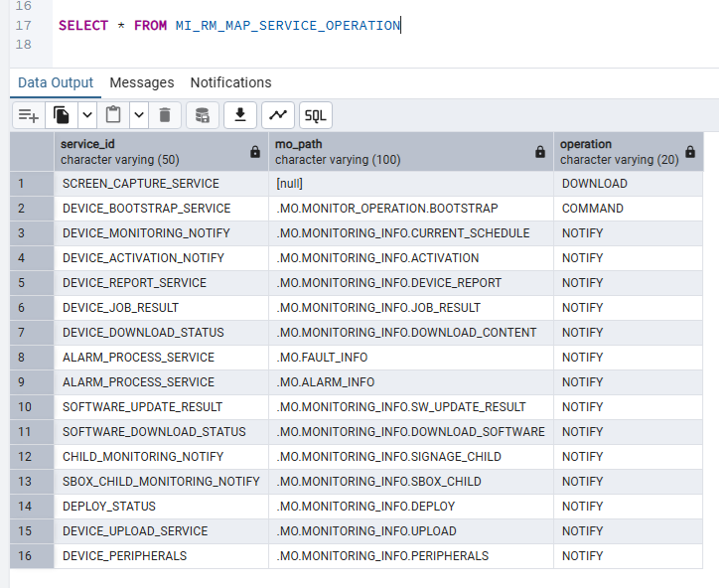The image size is (719, 588).
Task: Switch to the Messages tab
Action: point(142,82)
